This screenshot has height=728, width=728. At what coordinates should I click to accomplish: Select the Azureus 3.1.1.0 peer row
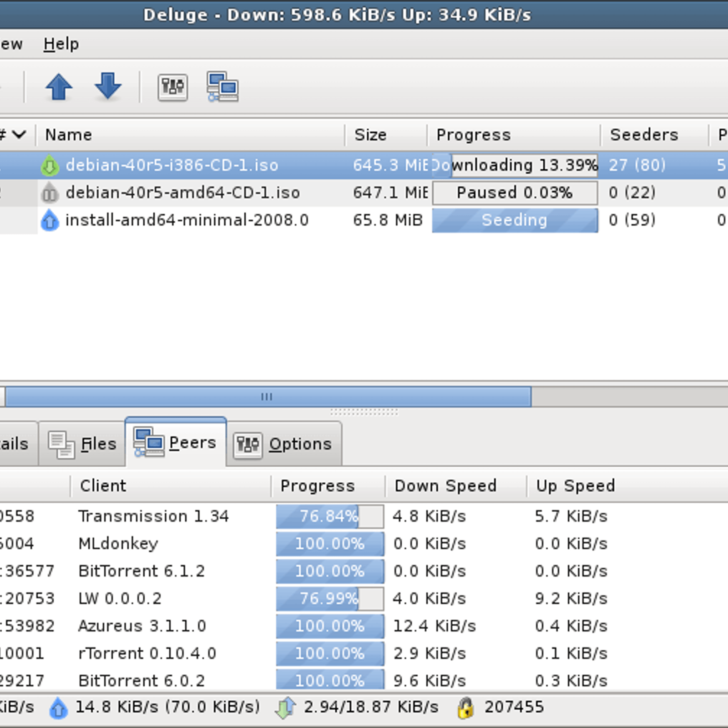coord(364,626)
